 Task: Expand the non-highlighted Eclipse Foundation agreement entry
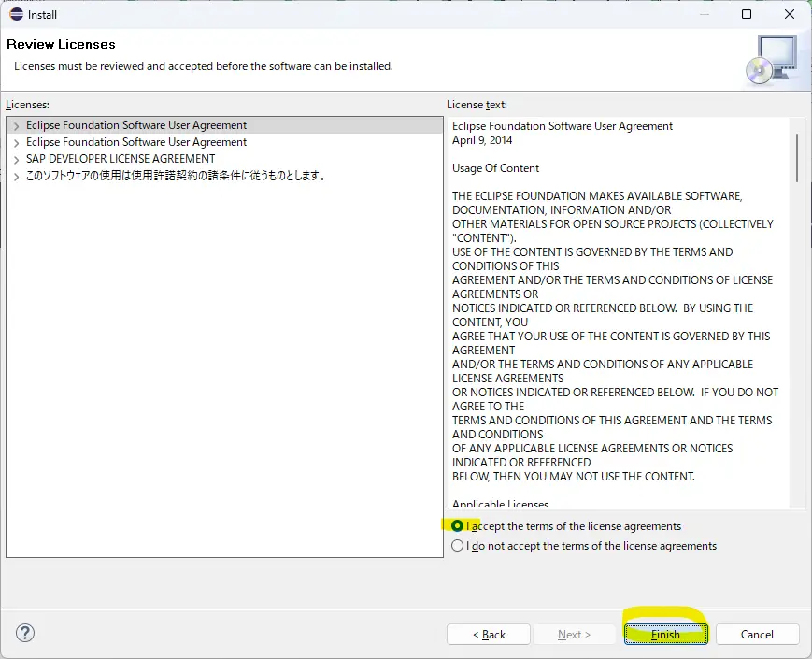click(x=17, y=142)
